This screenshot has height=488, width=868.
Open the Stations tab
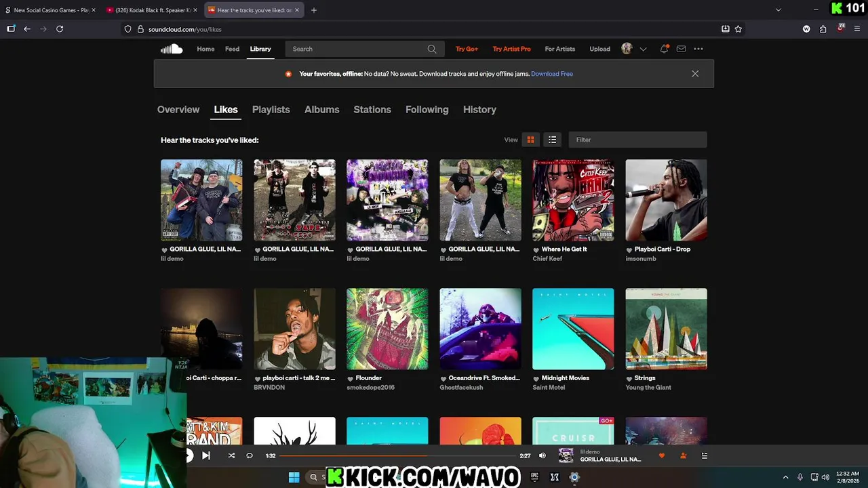click(372, 109)
